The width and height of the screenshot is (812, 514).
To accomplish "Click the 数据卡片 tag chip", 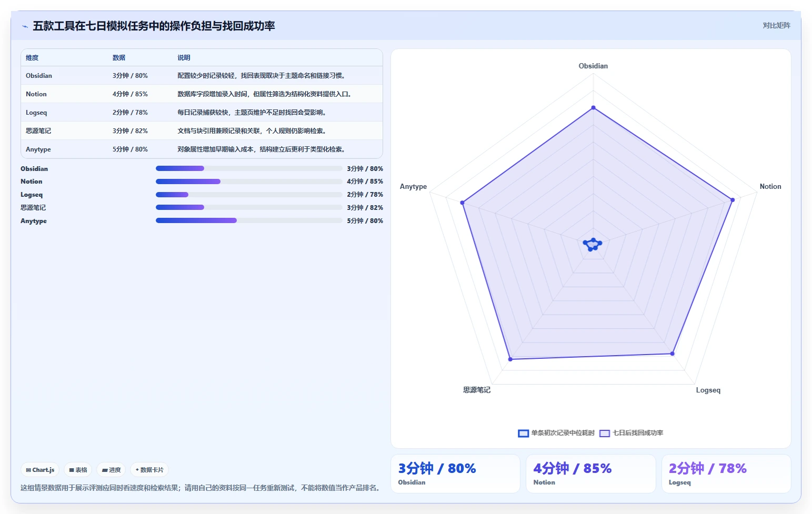I will [149, 470].
